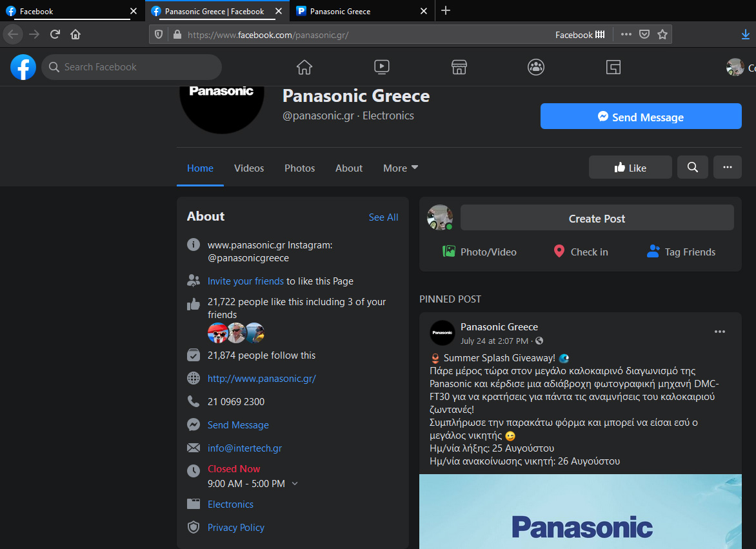Open the Gaming icon in top navigation

tap(613, 67)
